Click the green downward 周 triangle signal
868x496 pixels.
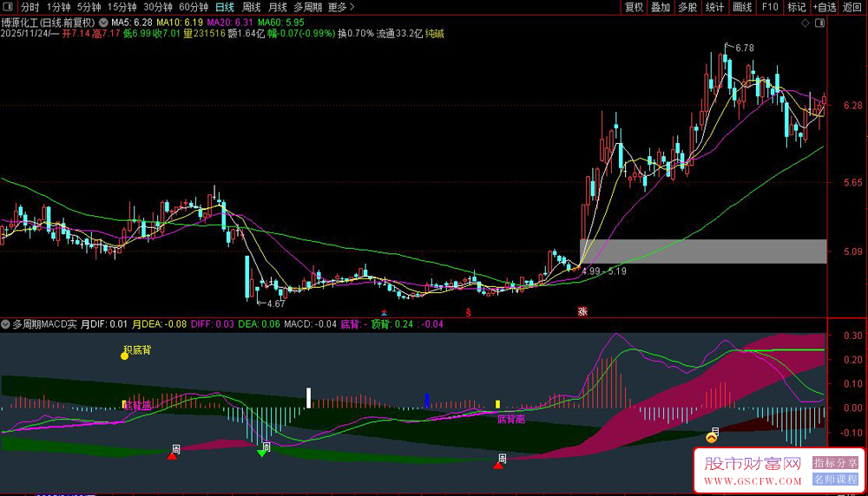[x=262, y=454]
